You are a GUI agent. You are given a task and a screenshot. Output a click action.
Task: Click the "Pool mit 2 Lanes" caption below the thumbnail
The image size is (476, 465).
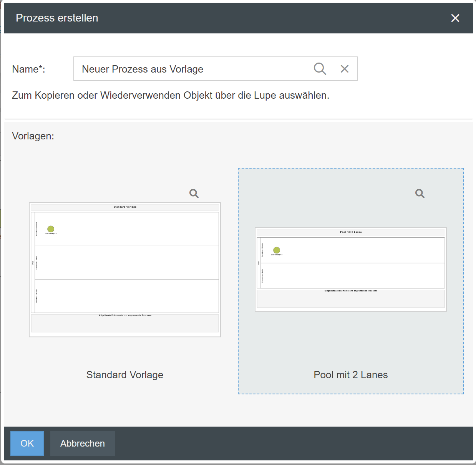351,375
